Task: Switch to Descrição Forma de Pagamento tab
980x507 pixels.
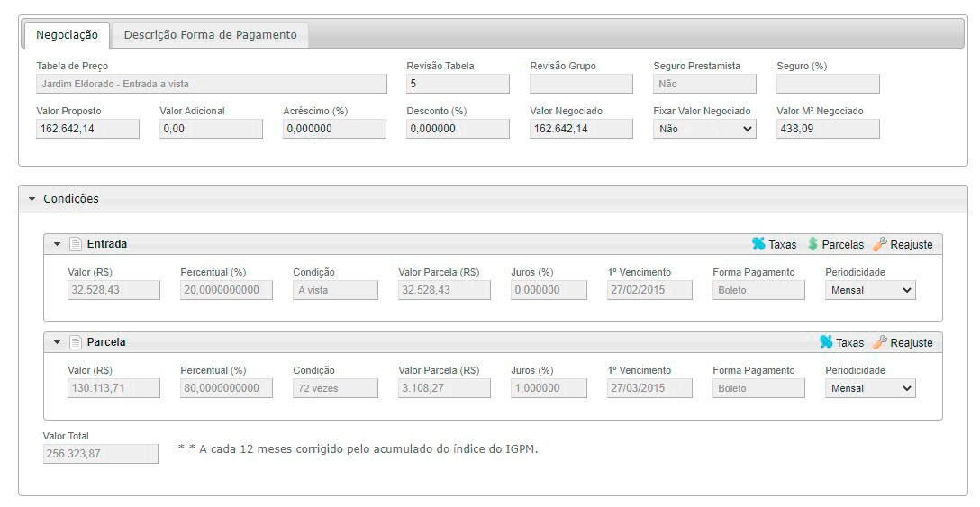Action: 210,35
